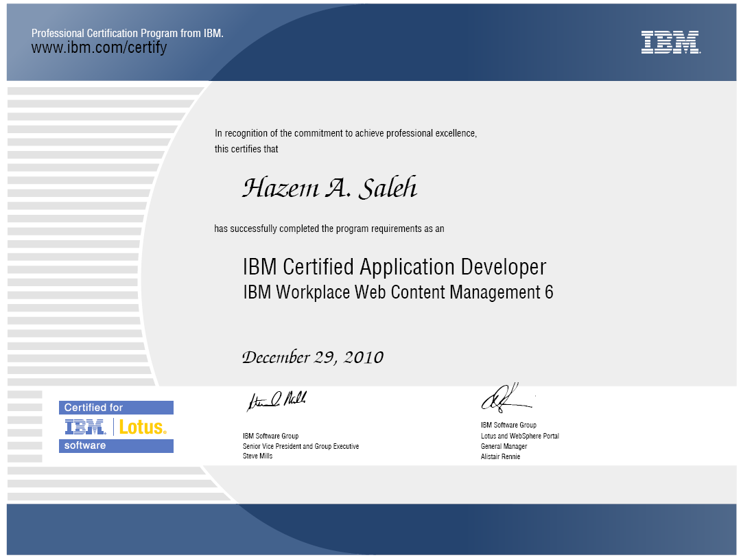Click the yellow Lotus logo in the badge
This screenshot has height=560, width=741.
(143, 427)
